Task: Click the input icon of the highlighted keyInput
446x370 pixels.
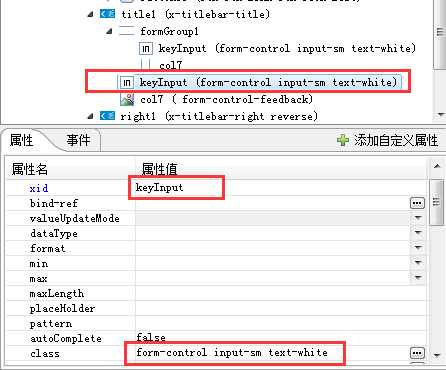Action: (x=127, y=82)
